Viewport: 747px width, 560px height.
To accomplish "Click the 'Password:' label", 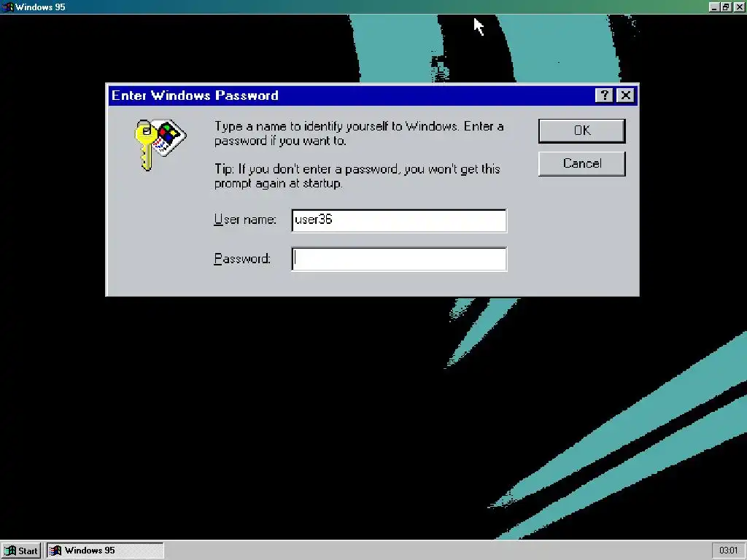I will pyautogui.click(x=242, y=259).
